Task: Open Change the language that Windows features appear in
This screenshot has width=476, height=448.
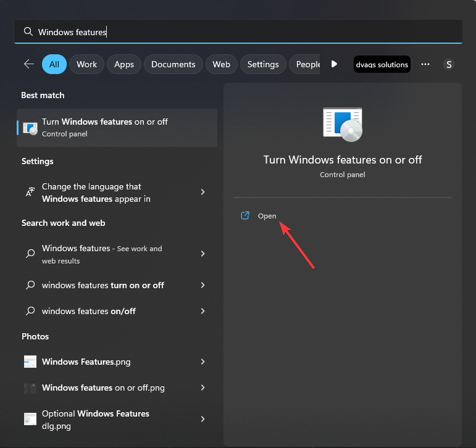Action: [x=117, y=193]
